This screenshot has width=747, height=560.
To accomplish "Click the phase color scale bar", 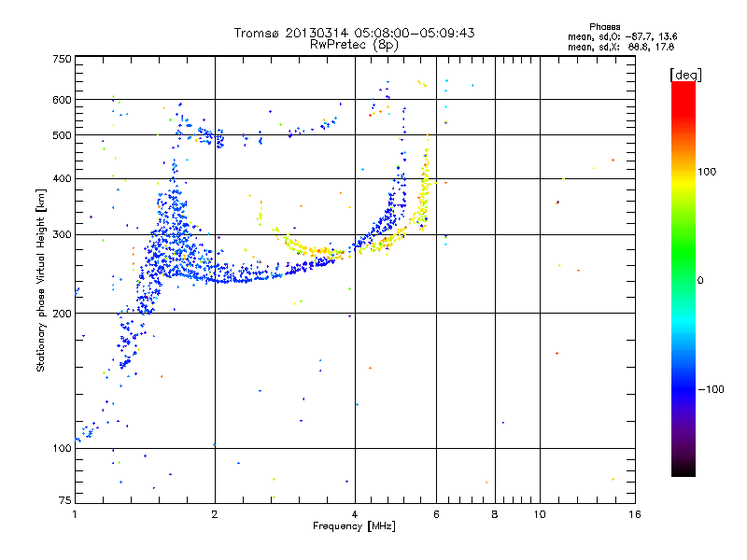I will tap(684, 278).
